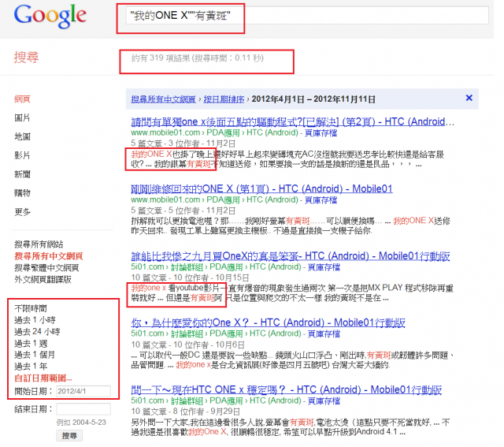Open 頁庫存檔 of 誰能比我慘 result
Image resolution: width=504 pixels, height=447 pixels.
click(x=324, y=266)
